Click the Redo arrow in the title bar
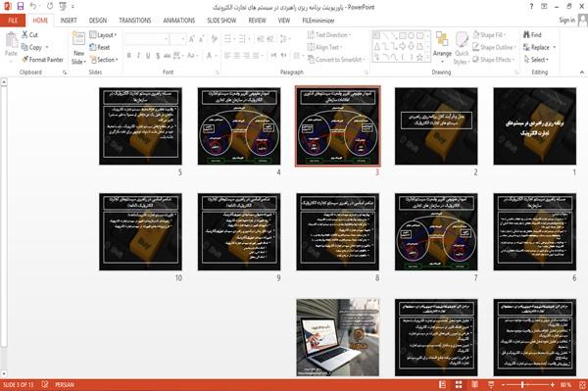The height and width of the screenshot is (391, 588). point(50,6)
